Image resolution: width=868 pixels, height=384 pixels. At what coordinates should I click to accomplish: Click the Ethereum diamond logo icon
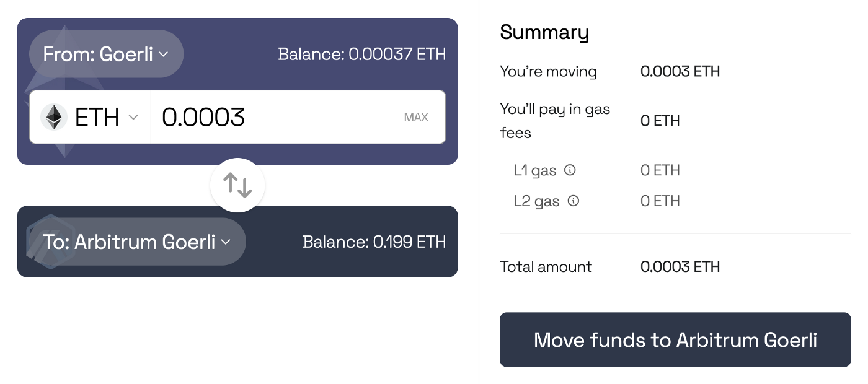point(54,117)
